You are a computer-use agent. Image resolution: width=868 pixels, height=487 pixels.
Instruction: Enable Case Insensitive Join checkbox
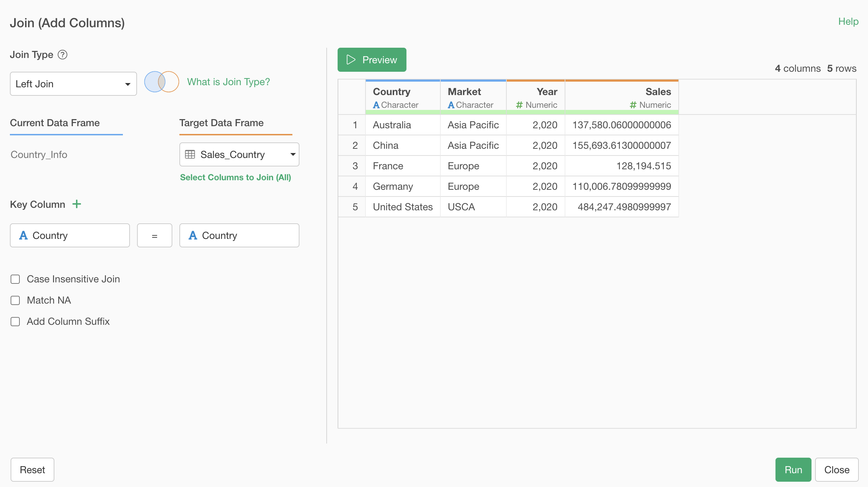click(15, 279)
